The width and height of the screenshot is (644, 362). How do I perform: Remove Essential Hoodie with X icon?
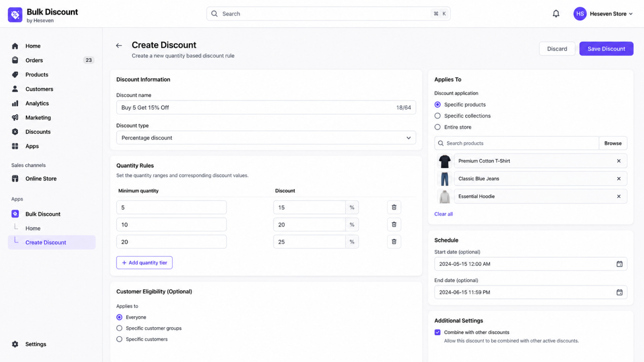619,196
